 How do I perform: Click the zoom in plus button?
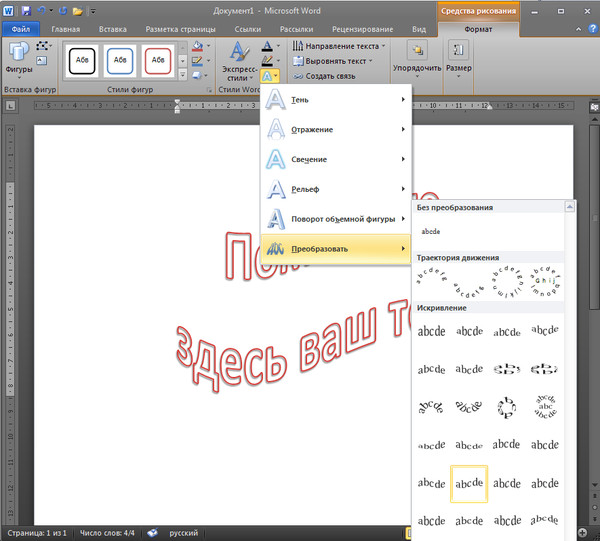(x=582, y=532)
